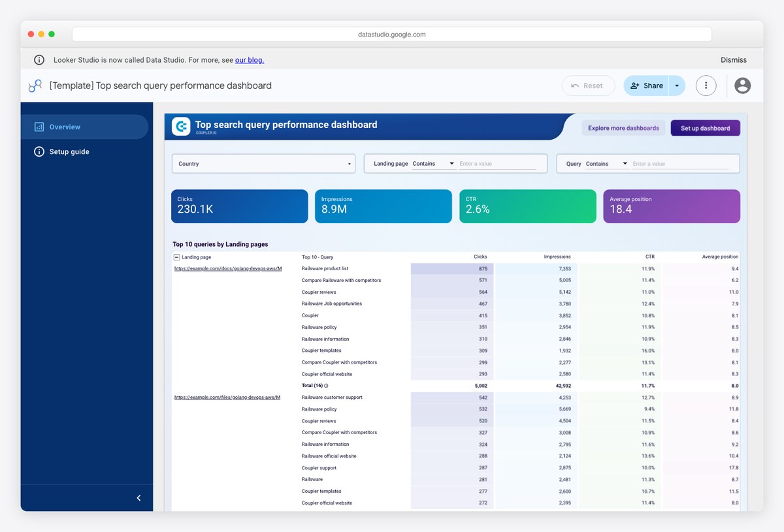Click the Reset button
784x532 pixels.
588,86
